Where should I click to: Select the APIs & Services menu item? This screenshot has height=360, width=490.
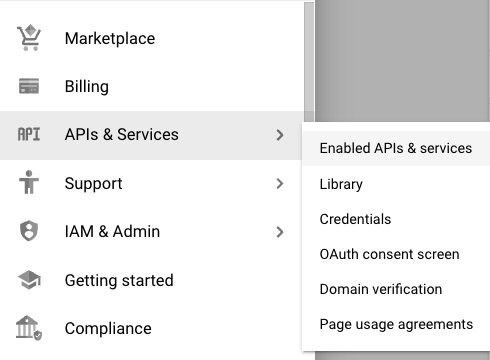pyautogui.click(x=152, y=135)
